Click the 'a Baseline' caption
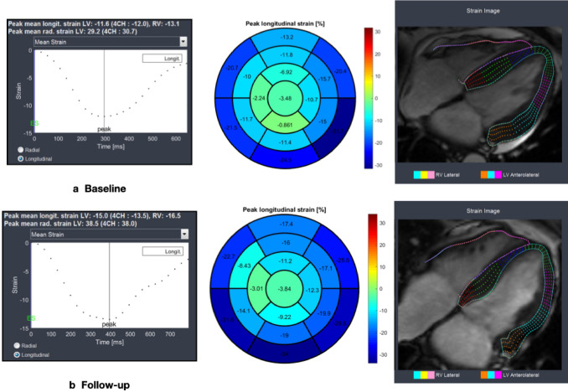The width and height of the screenshot is (568, 392). coord(100,188)
